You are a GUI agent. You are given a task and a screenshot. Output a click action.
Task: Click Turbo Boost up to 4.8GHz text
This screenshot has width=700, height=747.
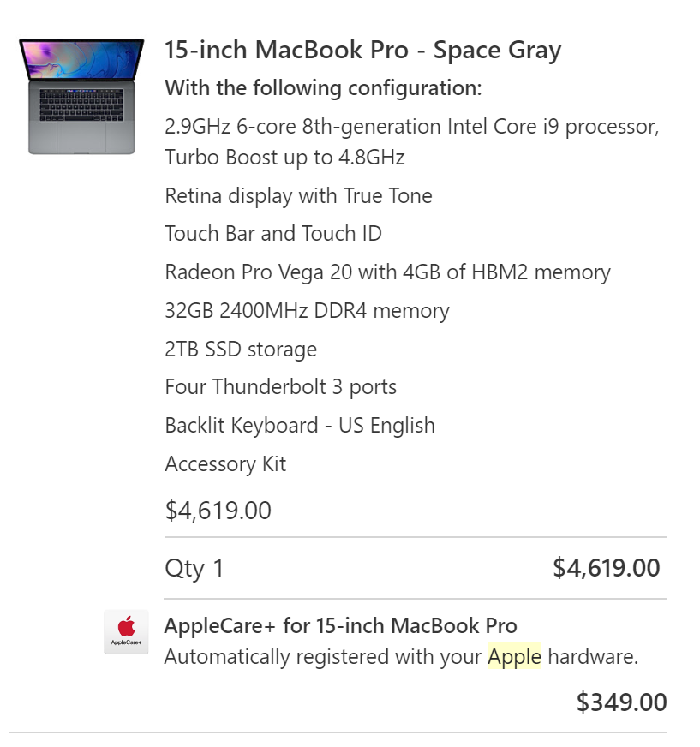[x=284, y=158]
